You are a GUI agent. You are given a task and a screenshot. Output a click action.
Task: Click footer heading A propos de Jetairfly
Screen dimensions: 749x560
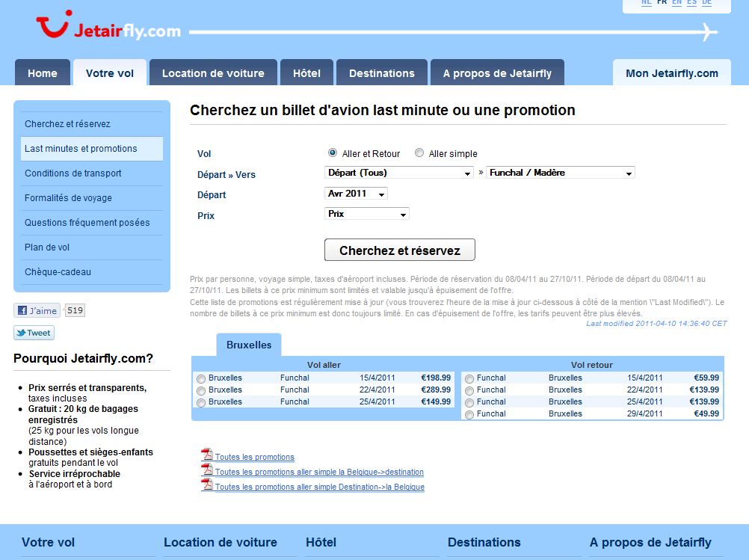(x=650, y=542)
